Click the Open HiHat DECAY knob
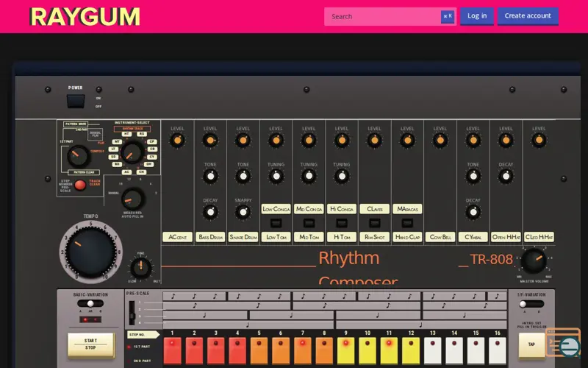Screen dimensions: 588x368 [506, 176]
